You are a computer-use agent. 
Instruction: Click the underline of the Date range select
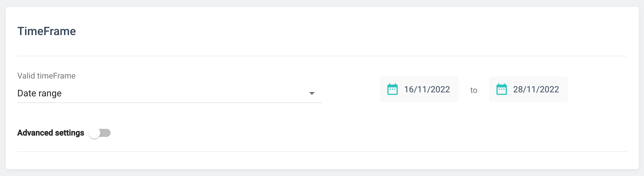coord(169,102)
